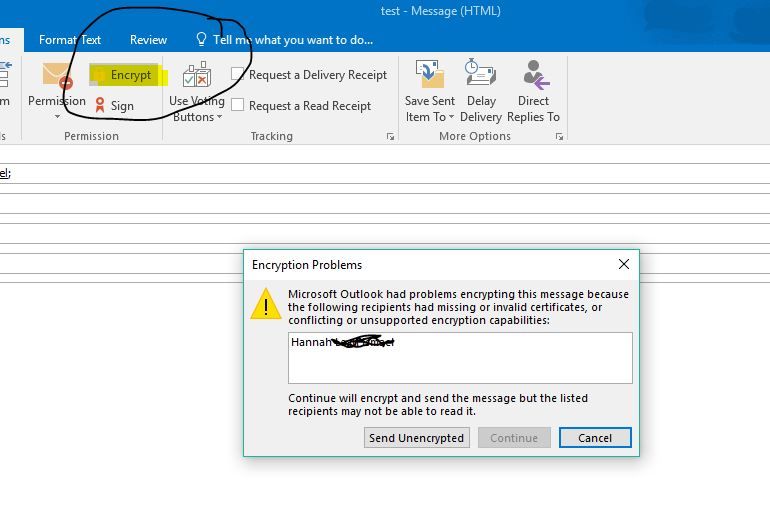Close the Encryption Problems dialog
The image size is (770, 516).
click(624, 264)
